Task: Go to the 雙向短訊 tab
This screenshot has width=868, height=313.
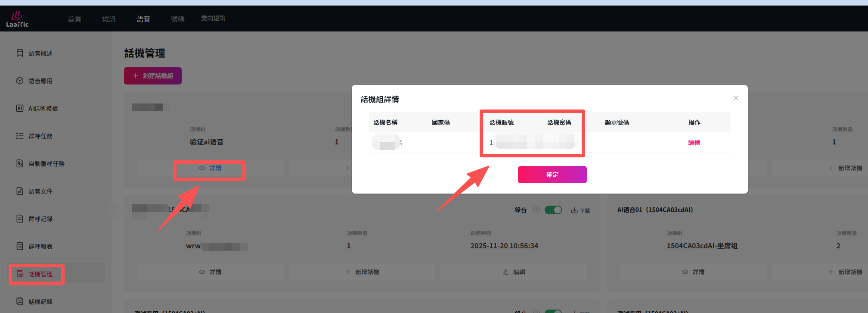Action: (213, 18)
